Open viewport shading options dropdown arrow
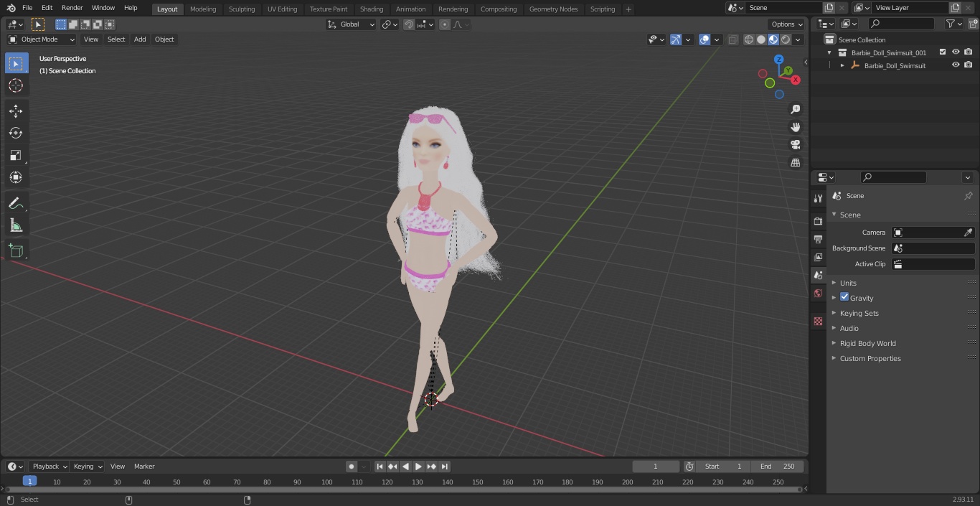The width and height of the screenshot is (980, 506). coord(798,39)
